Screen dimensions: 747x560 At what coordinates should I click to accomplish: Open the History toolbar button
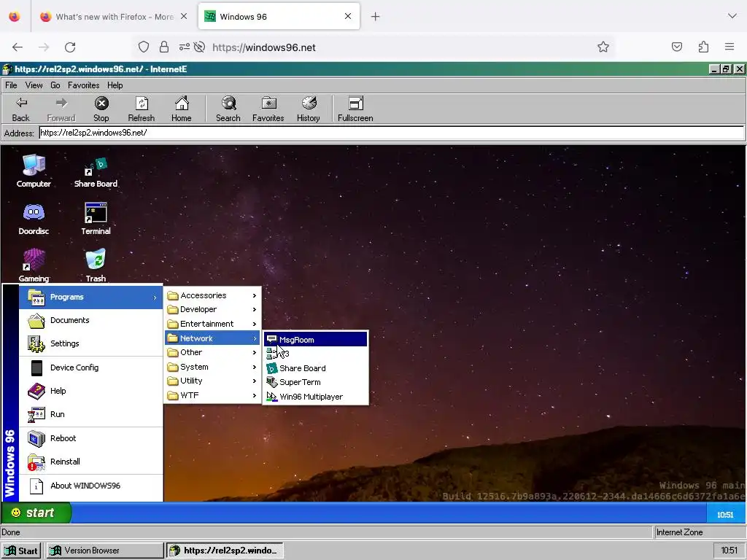click(309, 109)
